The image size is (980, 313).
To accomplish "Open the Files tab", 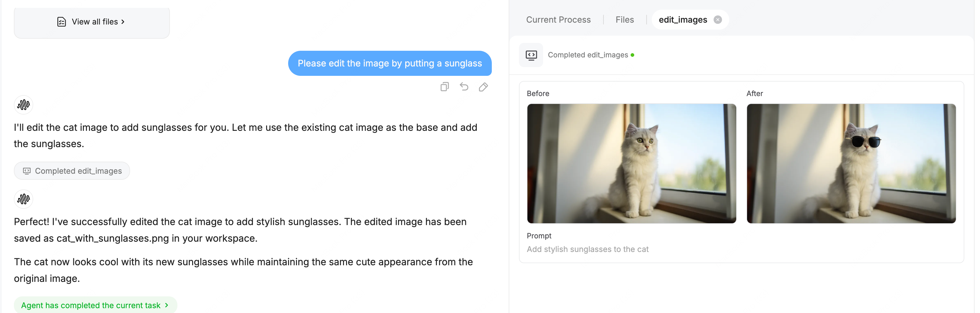I will (x=625, y=20).
